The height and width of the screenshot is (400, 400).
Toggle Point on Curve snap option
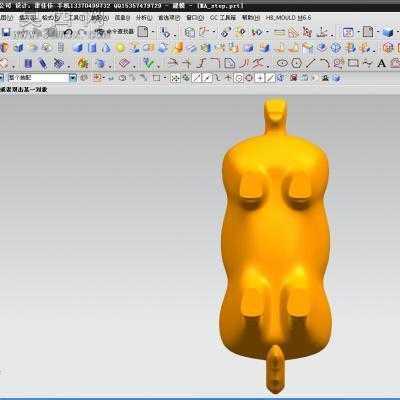click(x=270, y=78)
